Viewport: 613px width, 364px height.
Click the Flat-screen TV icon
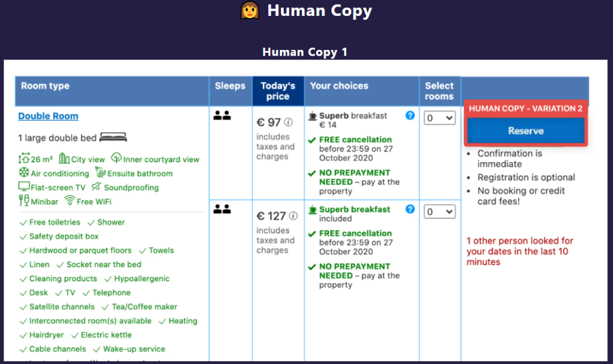pyautogui.click(x=24, y=187)
